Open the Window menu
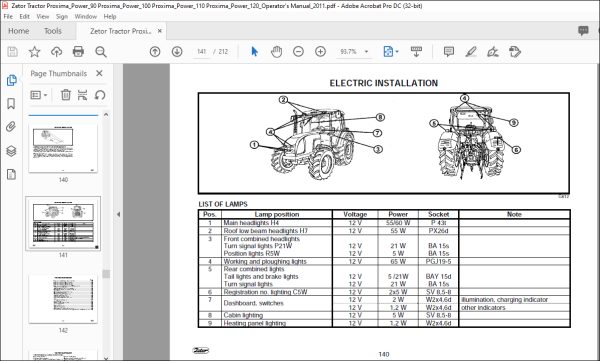Image resolution: width=600 pixels, height=361 pixels. pos(85,16)
